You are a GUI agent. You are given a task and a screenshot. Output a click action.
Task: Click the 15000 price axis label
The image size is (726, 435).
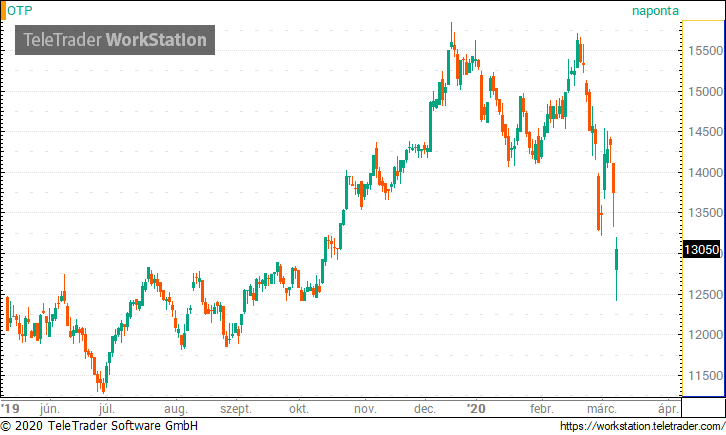click(705, 92)
